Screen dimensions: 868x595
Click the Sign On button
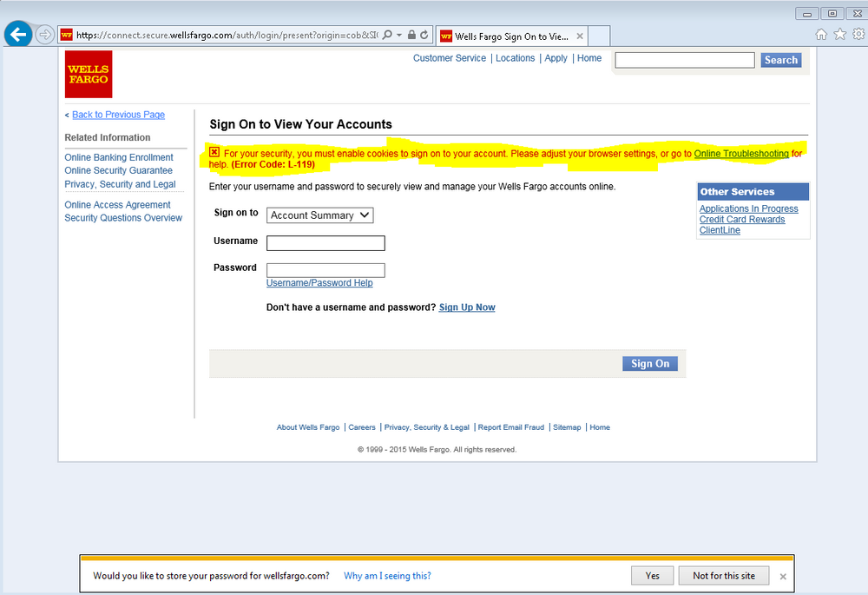tap(650, 363)
